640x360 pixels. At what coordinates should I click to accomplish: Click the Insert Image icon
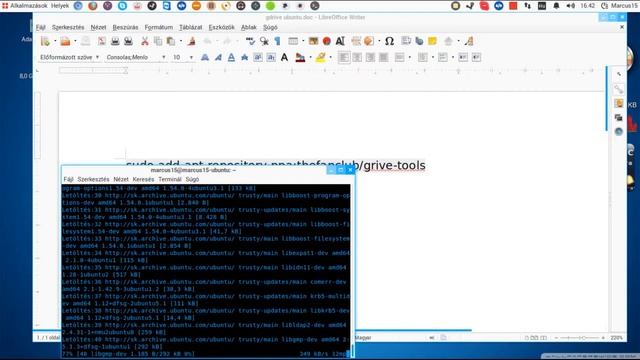(x=313, y=41)
